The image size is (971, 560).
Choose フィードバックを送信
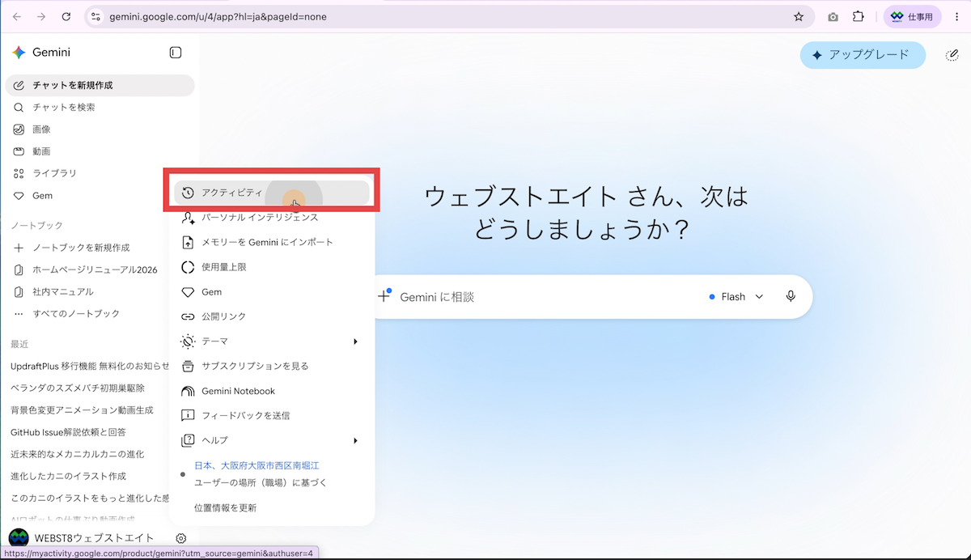coord(272,415)
